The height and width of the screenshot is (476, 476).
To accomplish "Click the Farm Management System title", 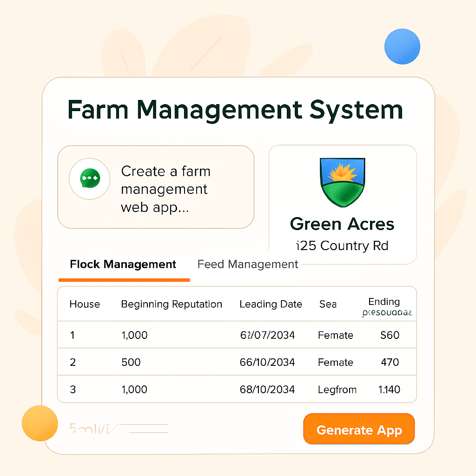I will coord(236,110).
